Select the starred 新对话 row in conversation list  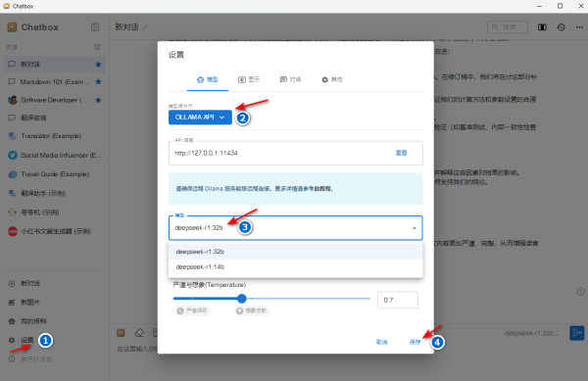55,65
